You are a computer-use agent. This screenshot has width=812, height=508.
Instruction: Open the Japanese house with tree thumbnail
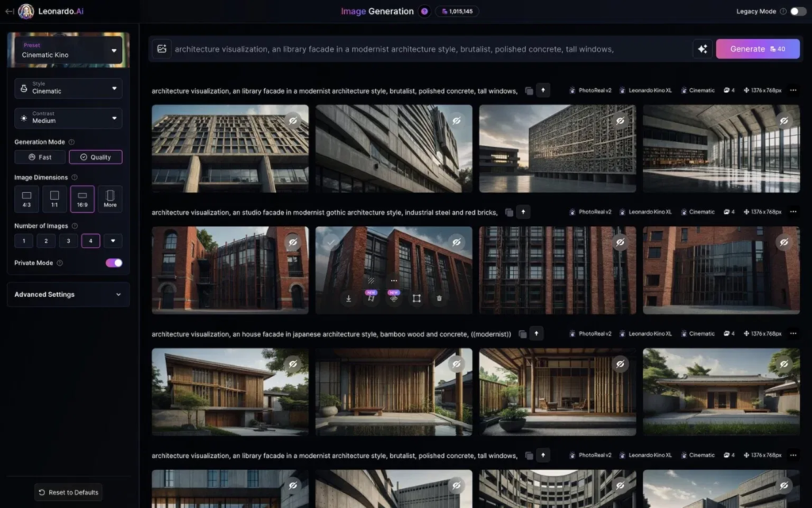[x=230, y=391]
